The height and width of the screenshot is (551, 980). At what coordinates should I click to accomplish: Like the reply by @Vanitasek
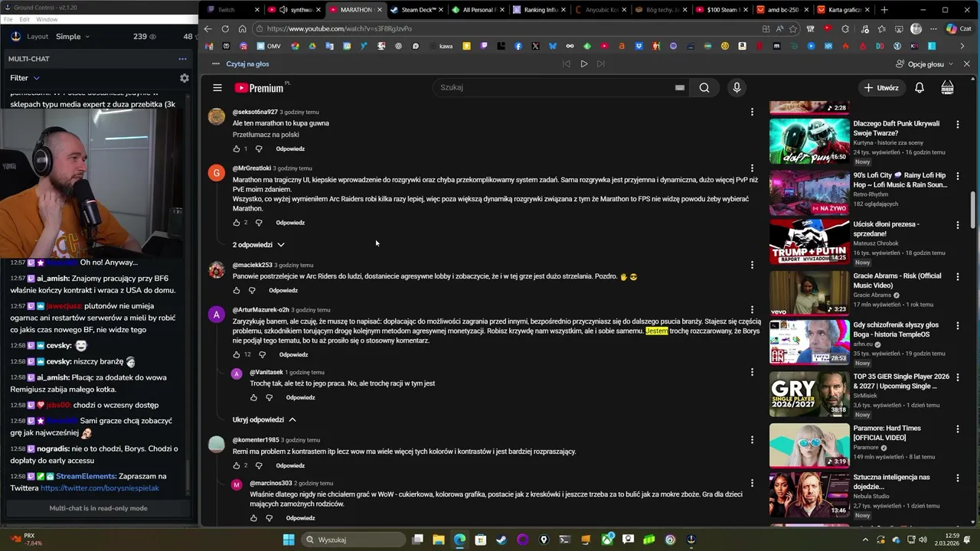(254, 397)
